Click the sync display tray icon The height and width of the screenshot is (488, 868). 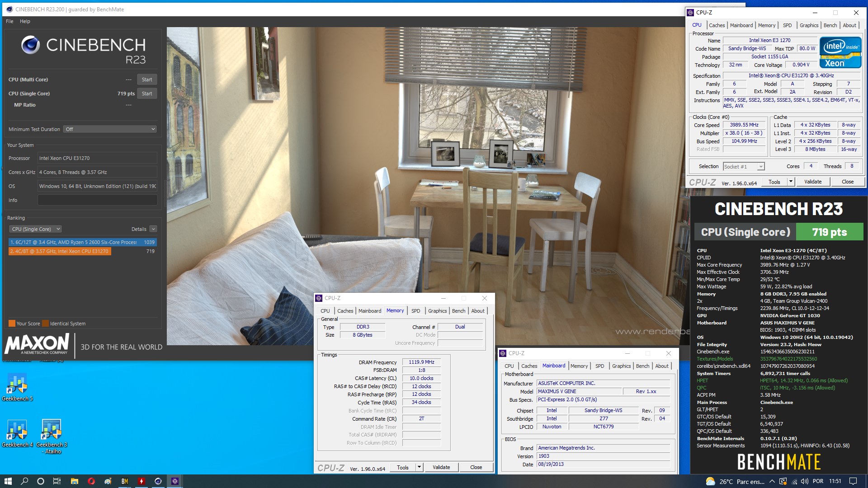coord(784,482)
